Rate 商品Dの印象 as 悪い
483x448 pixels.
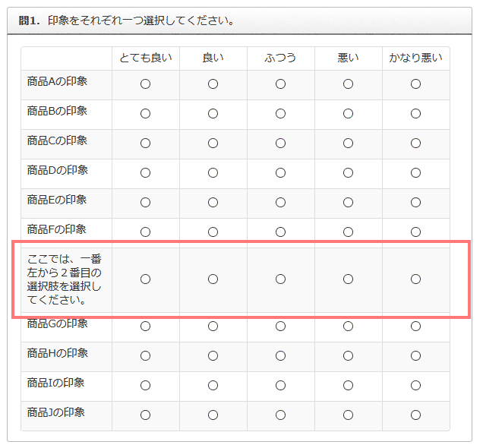[x=348, y=172]
